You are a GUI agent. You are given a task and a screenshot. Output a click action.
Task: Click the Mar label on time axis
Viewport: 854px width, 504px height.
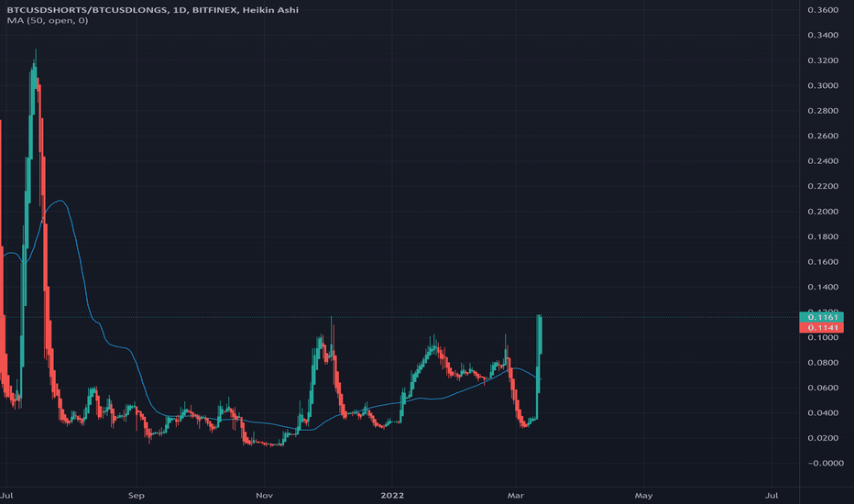point(515,495)
